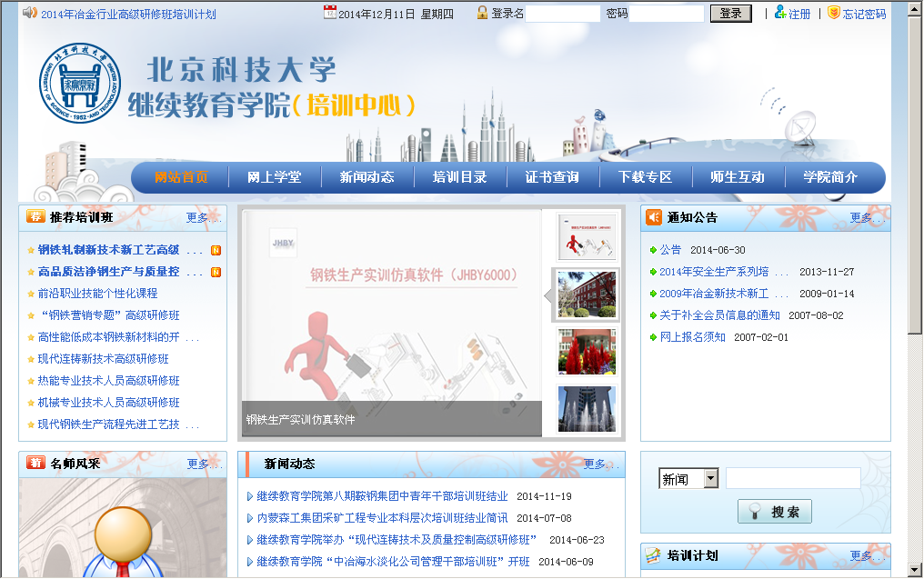Open news about 现代连铸技术及质量控制高级研修班

coord(397,540)
